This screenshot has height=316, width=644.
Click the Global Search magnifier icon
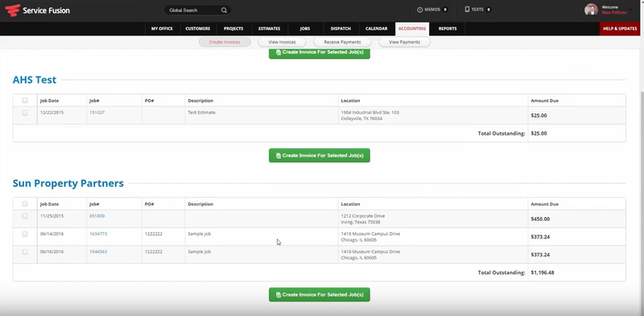(x=224, y=10)
